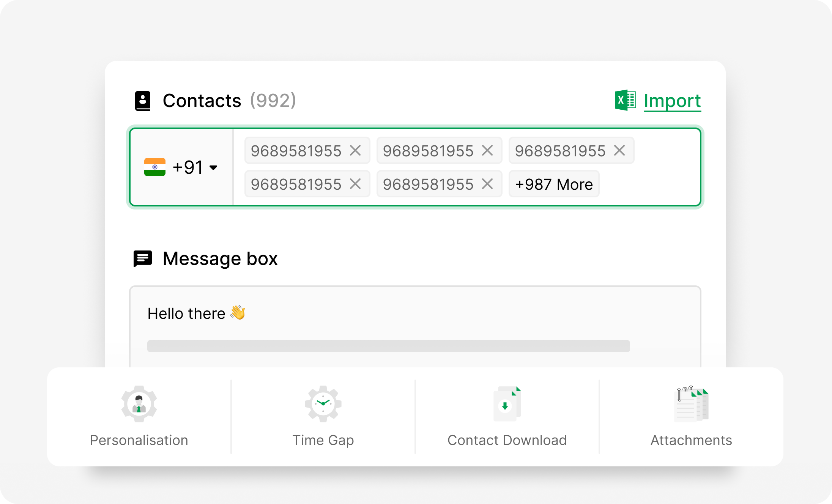Click the Attachments paperclip documents icon
This screenshot has height=504, width=832.
coord(691,404)
